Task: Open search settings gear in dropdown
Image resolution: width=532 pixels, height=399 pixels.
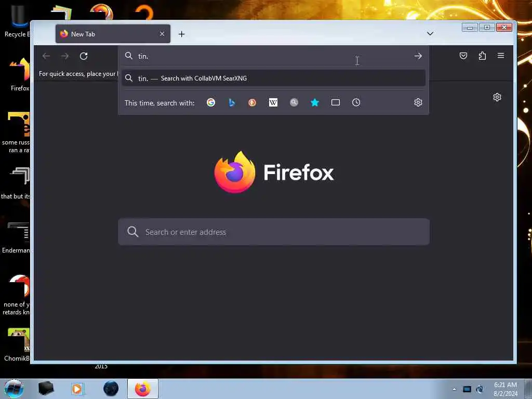Action: tap(418, 102)
